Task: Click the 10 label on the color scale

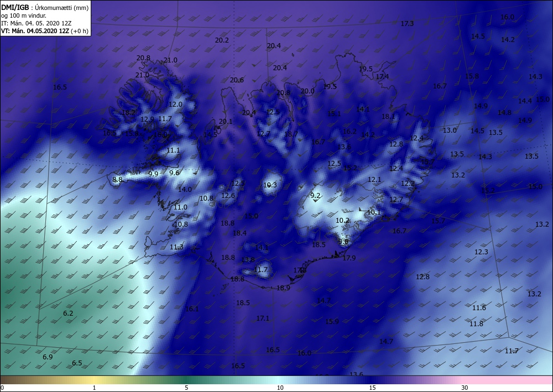Action: [280, 388]
